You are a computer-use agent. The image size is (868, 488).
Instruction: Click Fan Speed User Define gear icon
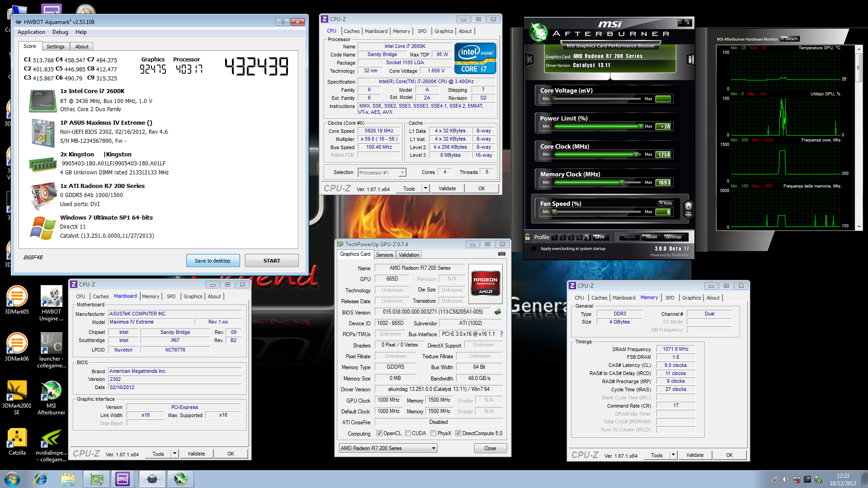(688, 209)
